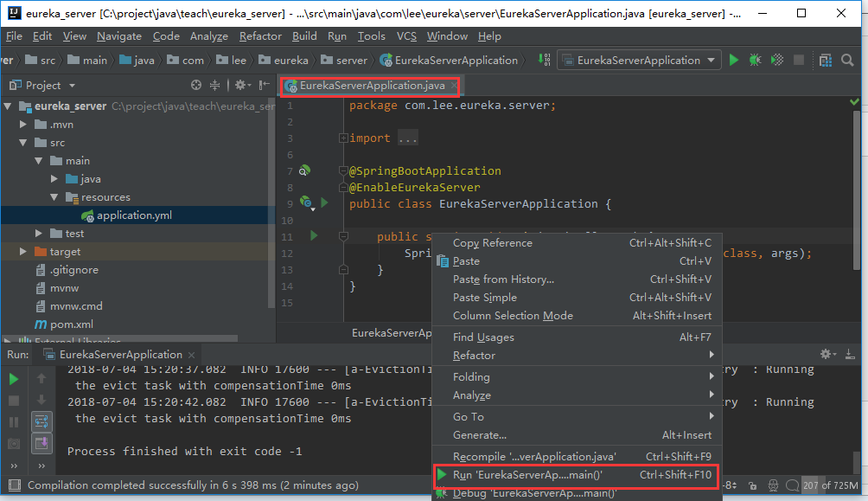The width and height of the screenshot is (868, 501).
Task: Collapse the resources folder
Action: pyautogui.click(x=54, y=196)
